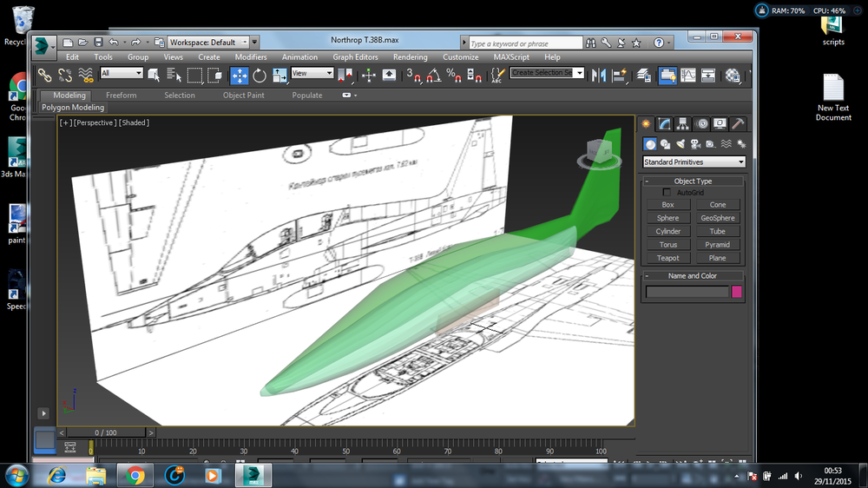The height and width of the screenshot is (488, 868).
Task: Collapse the Object Type rollout
Action: pos(647,181)
